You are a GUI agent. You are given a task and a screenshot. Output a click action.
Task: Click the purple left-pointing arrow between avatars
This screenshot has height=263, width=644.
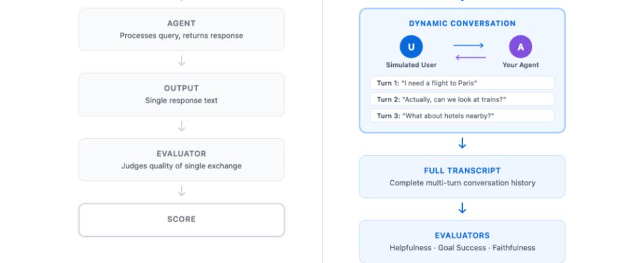click(469, 57)
